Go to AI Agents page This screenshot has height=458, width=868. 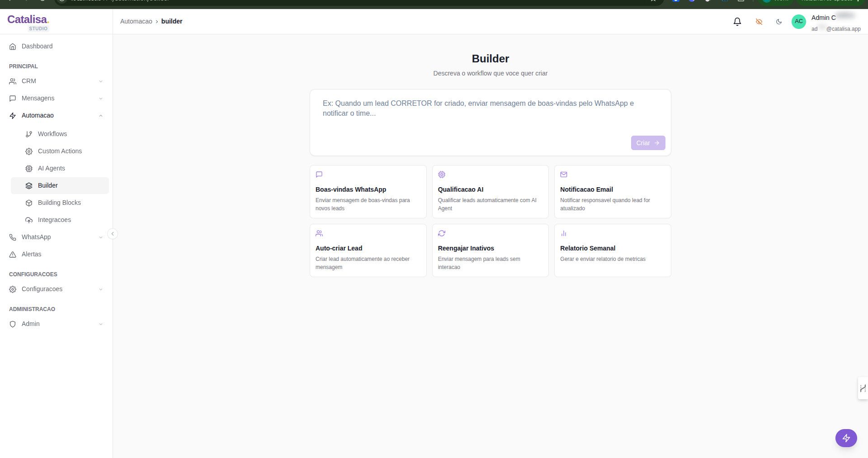pyautogui.click(x=52, y=169)
